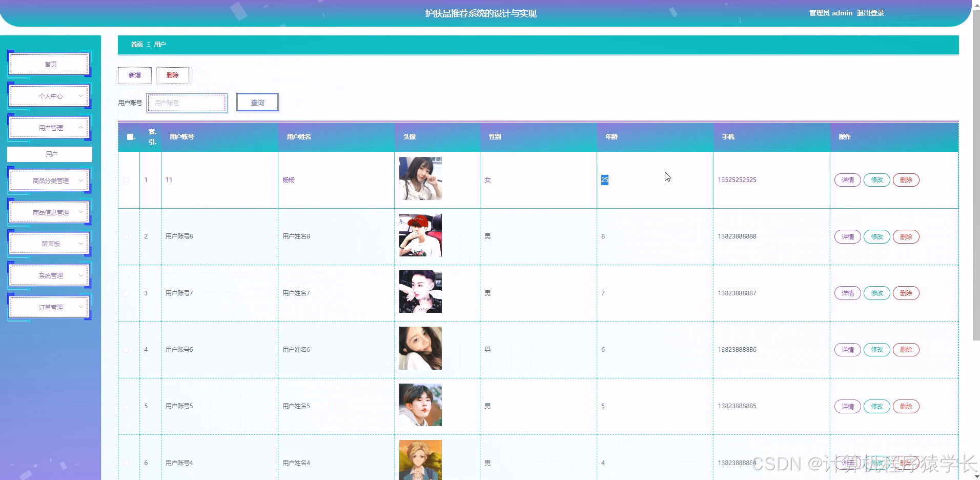Screen dimensions: 980x480
Task: Check the row checkbox for 用户账号5
Action: [126, 406]
